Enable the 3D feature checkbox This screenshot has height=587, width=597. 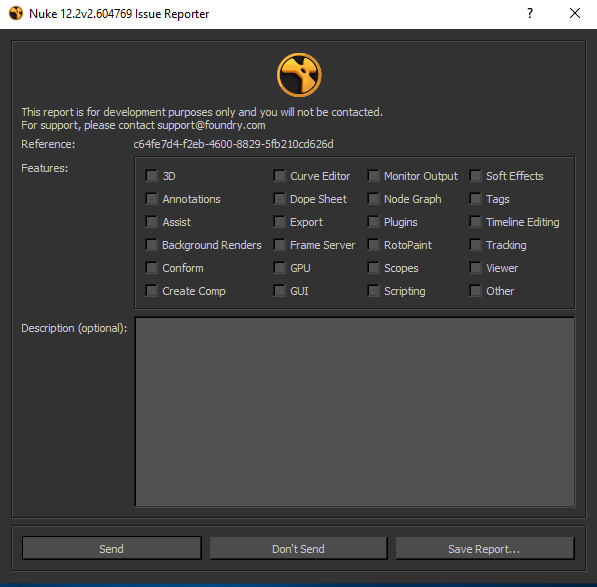pyautogui.click(x=152, y=176)
